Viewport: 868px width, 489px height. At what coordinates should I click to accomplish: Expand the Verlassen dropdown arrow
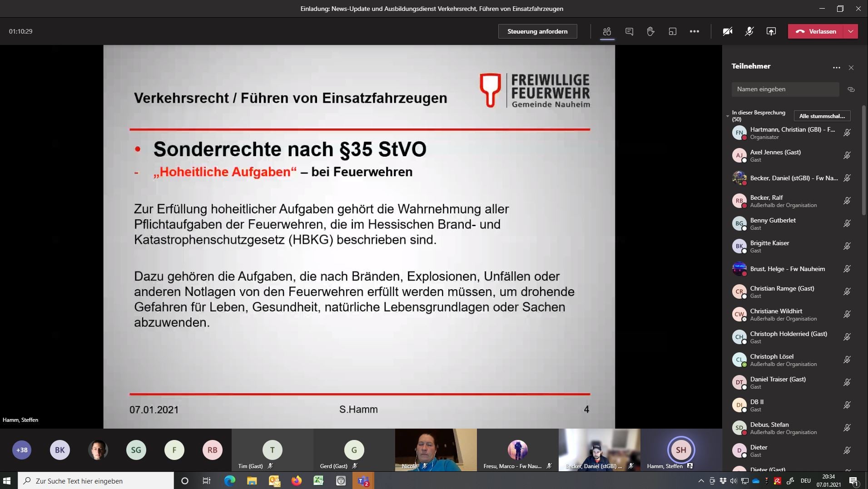pyautogui.click(x=851, y=31)
